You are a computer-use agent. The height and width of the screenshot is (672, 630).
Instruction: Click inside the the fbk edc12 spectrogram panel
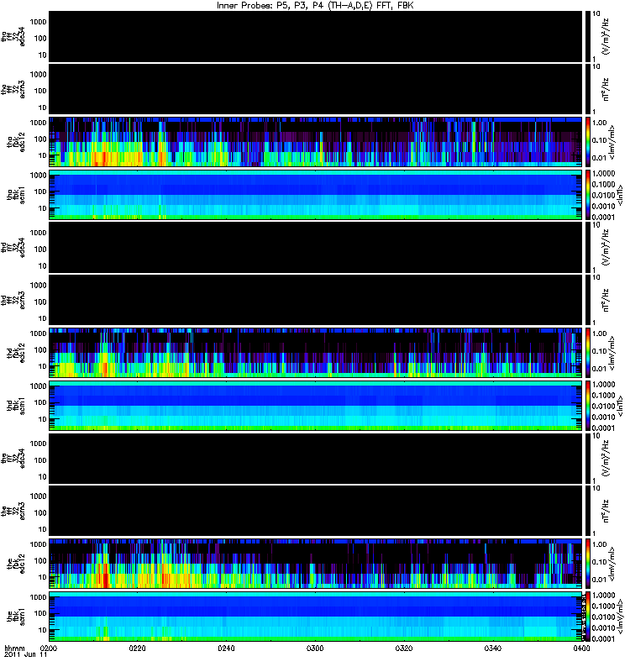click(316, 563)
